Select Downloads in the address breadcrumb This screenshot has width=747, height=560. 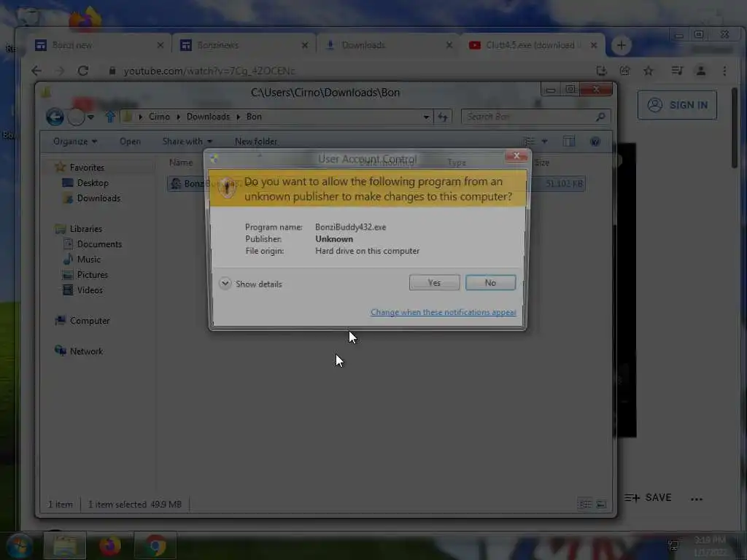pyautogui.click(x=208, y=117)
